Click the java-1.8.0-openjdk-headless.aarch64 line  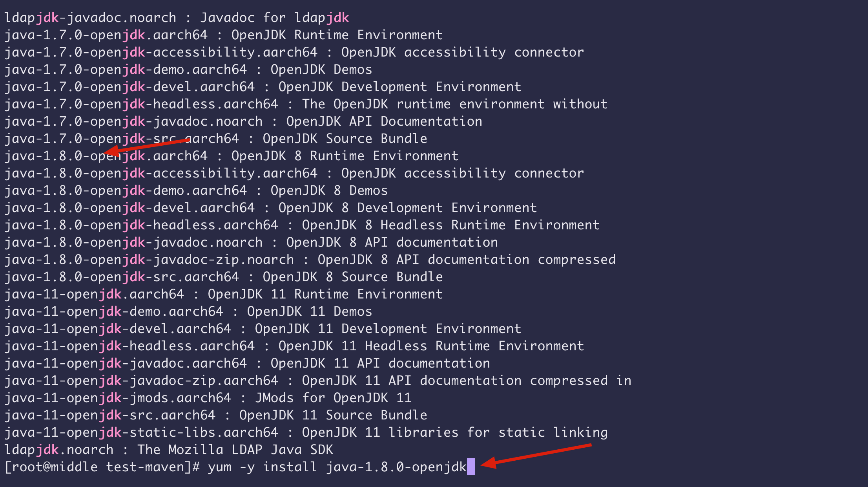(302, 225)
